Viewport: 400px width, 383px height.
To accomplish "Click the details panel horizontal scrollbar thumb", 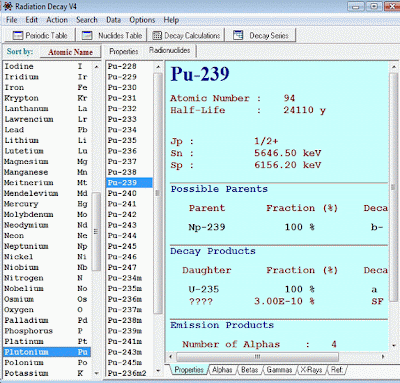I will 257,357.
